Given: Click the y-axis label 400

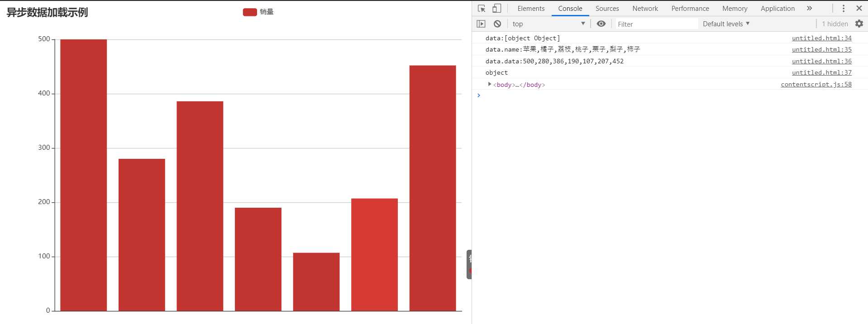Looking at the screenshot, I should pos(44,94).
